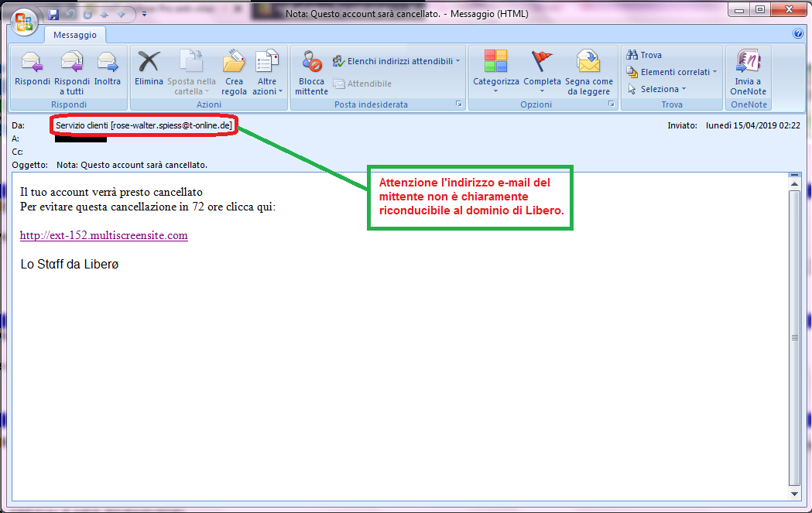Maximize the message window
The height and width of the screenshot is (513, 812).
(759, 10)
